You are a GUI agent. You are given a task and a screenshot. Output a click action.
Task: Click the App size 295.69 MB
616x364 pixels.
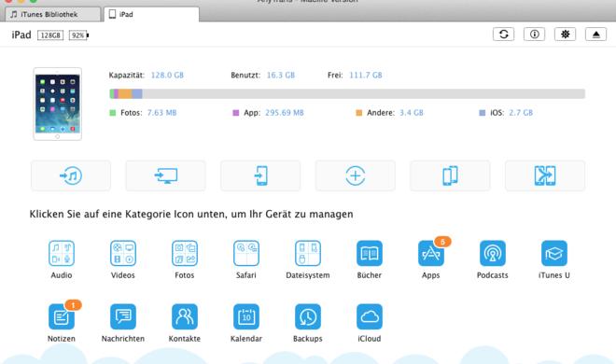(285, 113)
